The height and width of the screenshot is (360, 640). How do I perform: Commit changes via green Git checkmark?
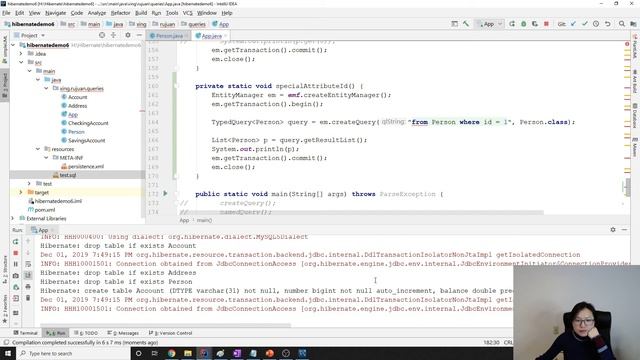point(584,24)
